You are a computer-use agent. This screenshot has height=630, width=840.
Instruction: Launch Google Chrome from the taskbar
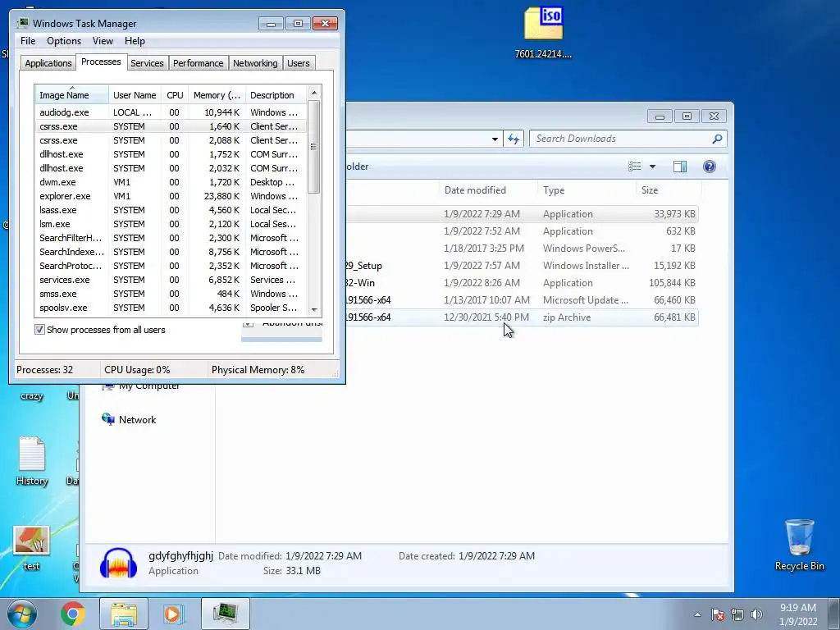[73, 614]
